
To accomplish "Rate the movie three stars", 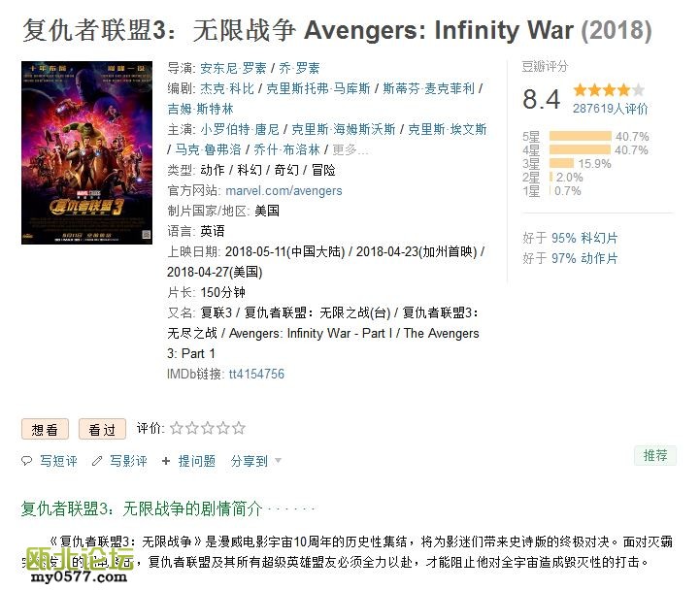I will [208, 428].
